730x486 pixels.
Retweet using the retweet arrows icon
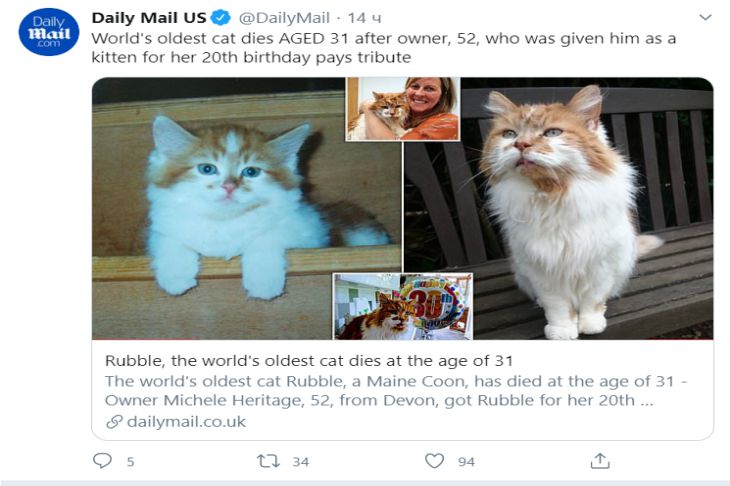pyautogui.click(x=268, y=461)
